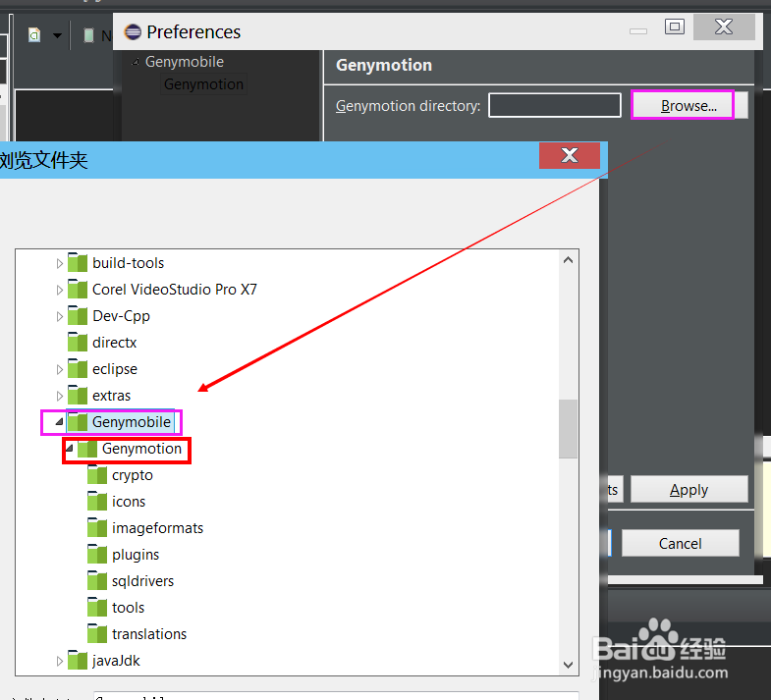Click the Apply button in Preferences

688,490
